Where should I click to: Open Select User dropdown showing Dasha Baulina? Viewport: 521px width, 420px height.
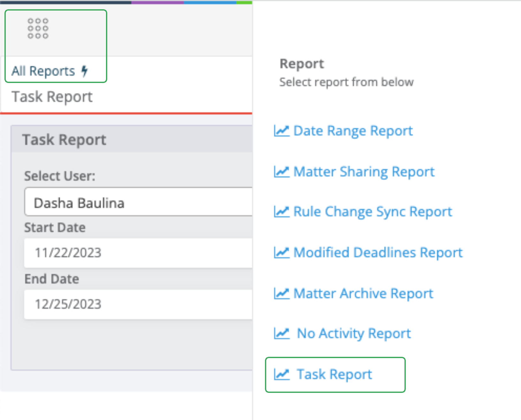tap(138, 202)
